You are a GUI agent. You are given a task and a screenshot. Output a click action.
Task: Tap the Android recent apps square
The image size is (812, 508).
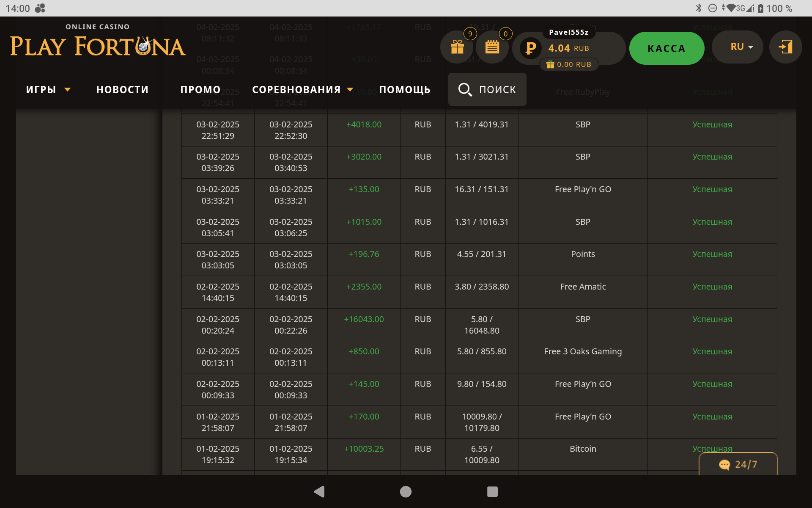(492, 491)
